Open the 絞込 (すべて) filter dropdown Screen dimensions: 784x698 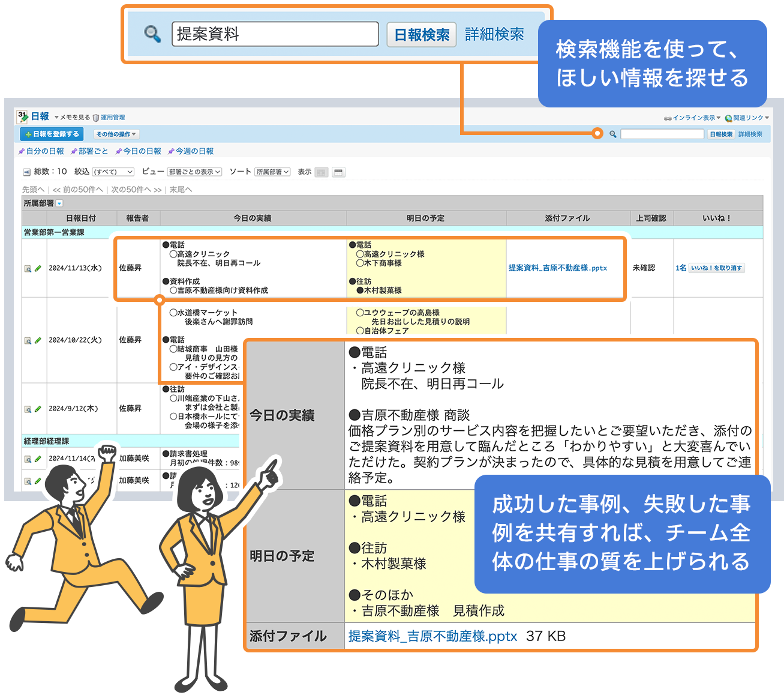point(113,172)
